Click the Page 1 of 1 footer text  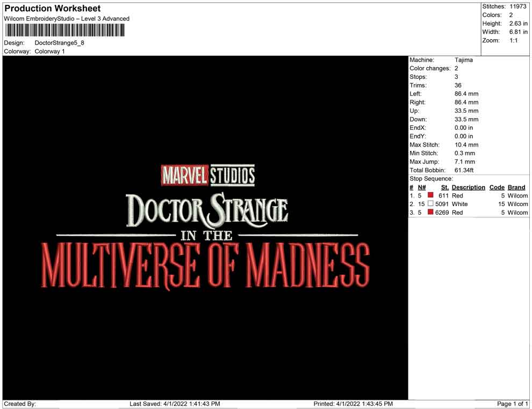click(x=512, y=404)
